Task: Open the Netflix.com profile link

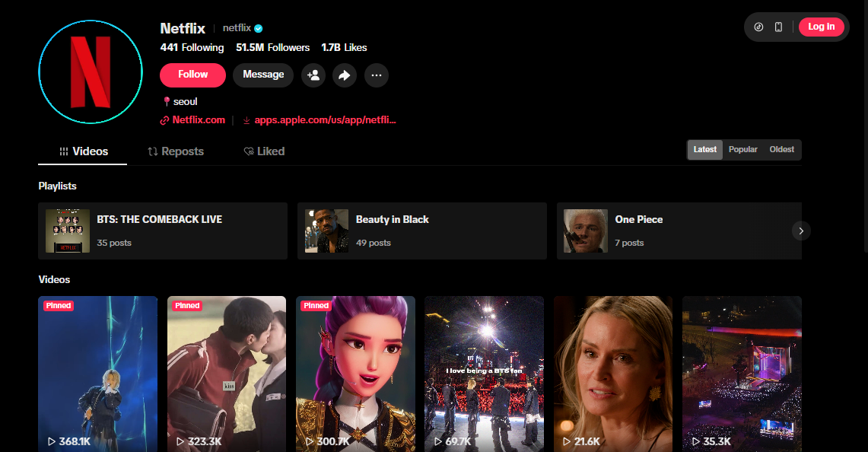Action: [198, 119]
